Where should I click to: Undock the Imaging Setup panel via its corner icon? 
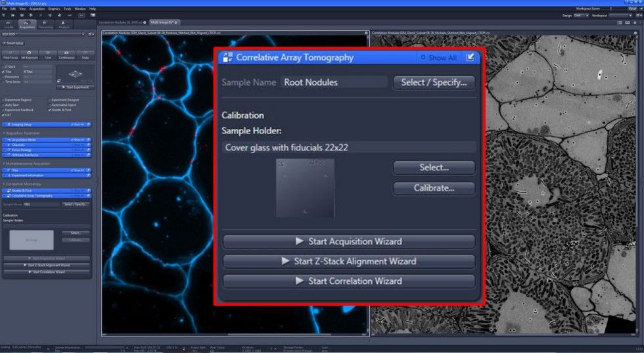(88, 124)
